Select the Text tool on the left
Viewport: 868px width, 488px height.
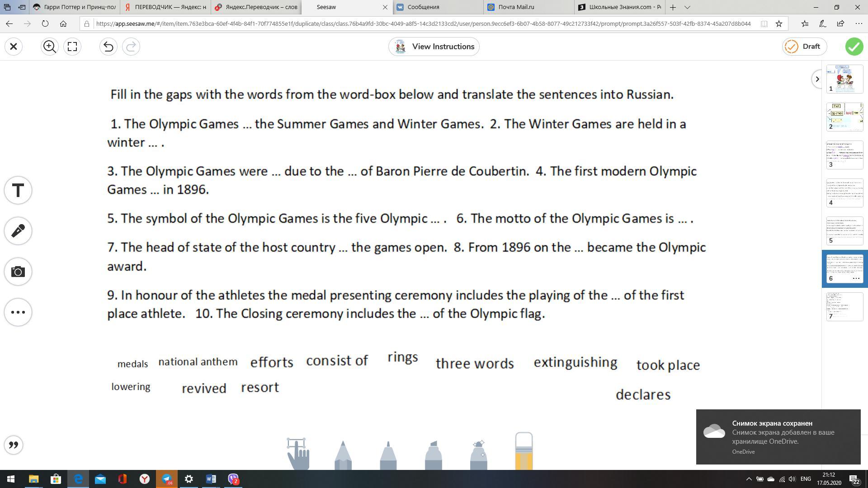[18, 190]
